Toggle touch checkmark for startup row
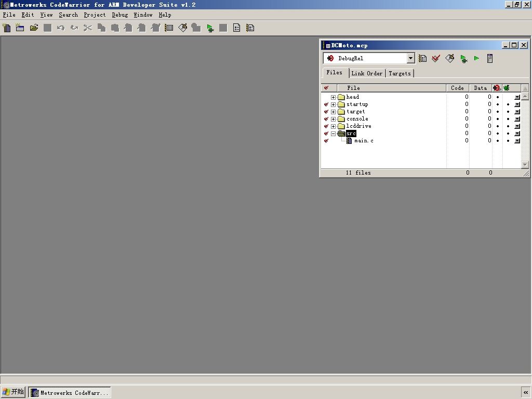Image resolution: width=532 pixels, height=399 pixels. point(326,104)
